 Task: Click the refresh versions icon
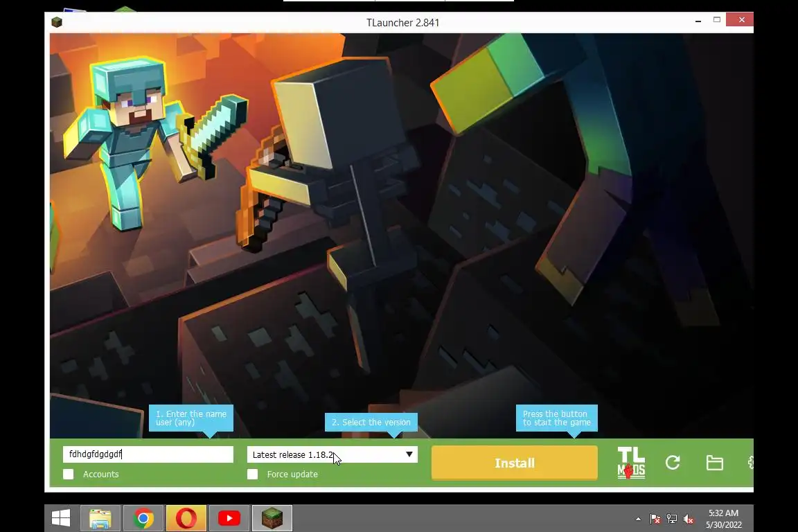tap(673, 463)
